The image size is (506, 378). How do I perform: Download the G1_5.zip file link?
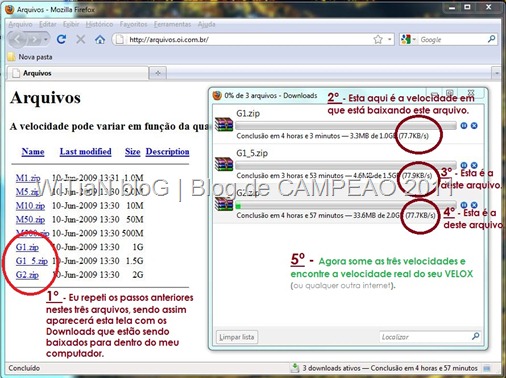click(32, 261)
